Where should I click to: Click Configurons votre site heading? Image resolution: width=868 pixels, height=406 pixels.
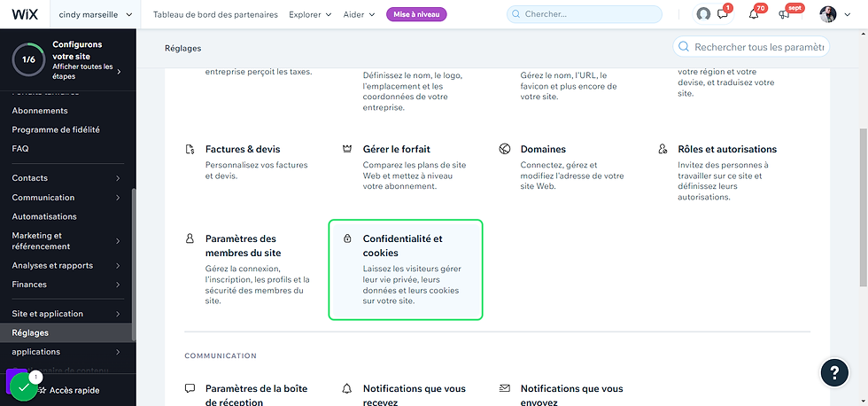tap(78, 51)
